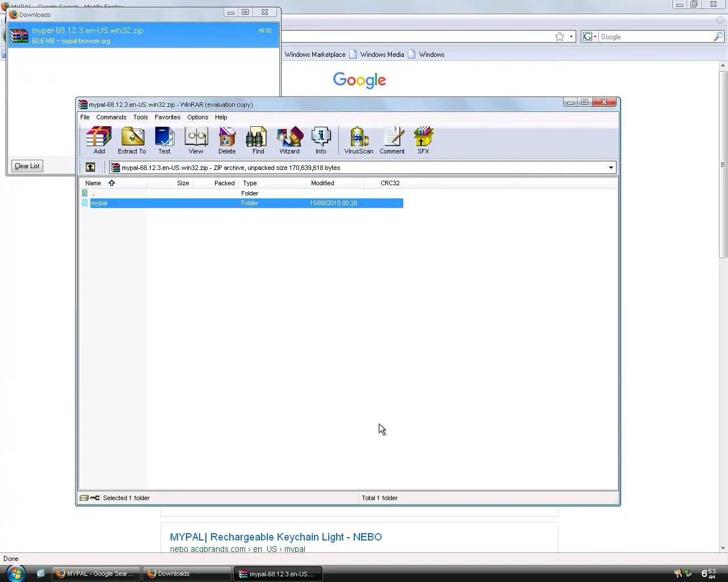Add archive Comment via toolbar
The width and height of the screenshot is (728, 582).
tap(392, 140)
